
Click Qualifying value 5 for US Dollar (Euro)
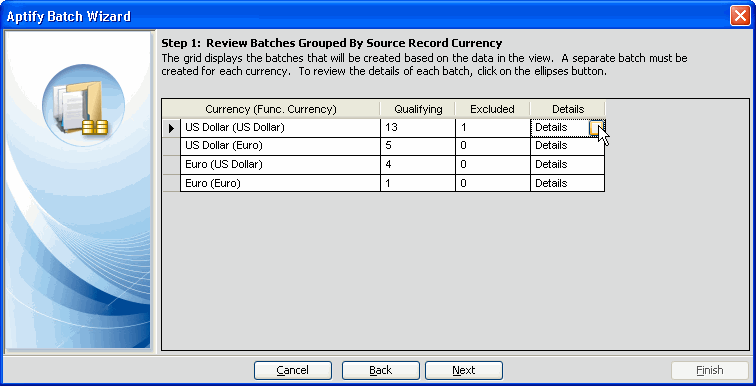pyautogui.click(x=418, y=146)
